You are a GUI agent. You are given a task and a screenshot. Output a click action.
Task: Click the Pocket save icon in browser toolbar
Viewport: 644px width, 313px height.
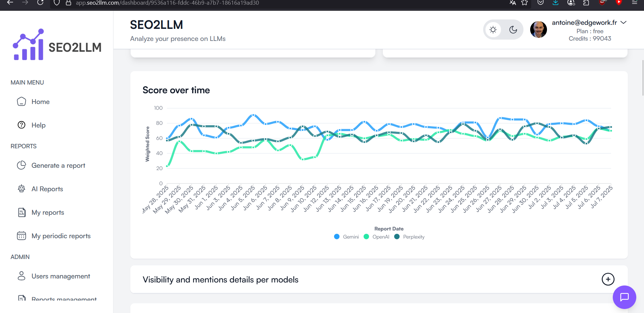(541, 3)
